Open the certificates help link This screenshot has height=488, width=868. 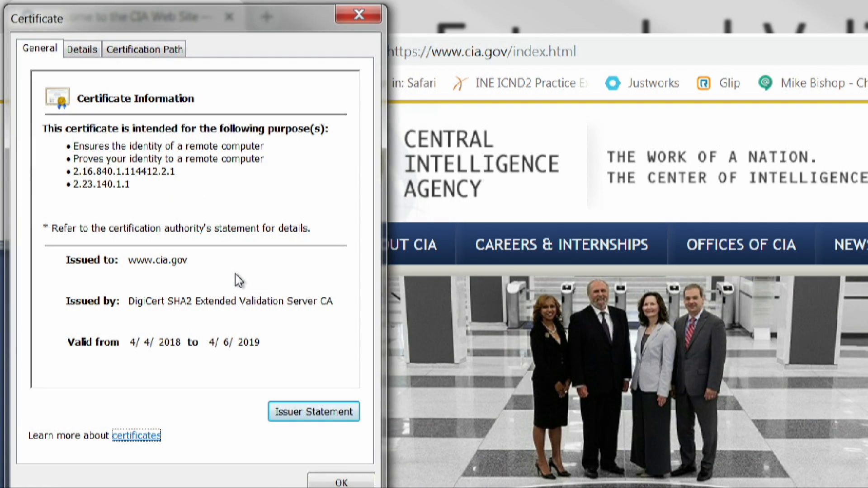coord(136,436)
